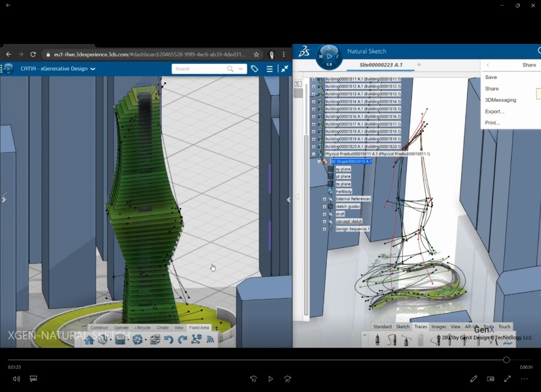Collapse 3D Shape00023010 A.1 node
541x392 pixels.
coord(319,161)
